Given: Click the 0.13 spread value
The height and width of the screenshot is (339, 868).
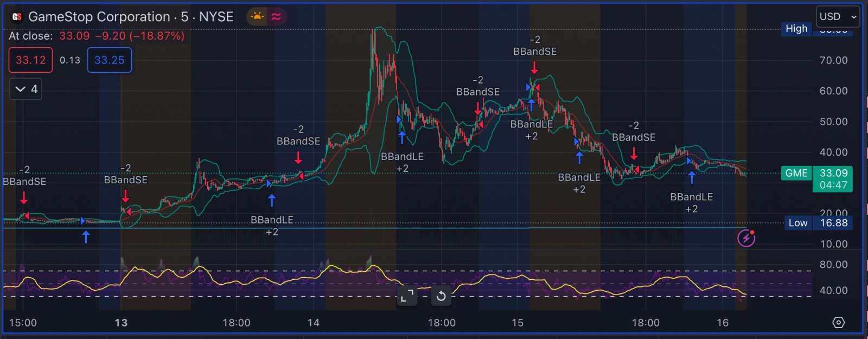Looking at the screenshot, I should click(x=70, y=60).
